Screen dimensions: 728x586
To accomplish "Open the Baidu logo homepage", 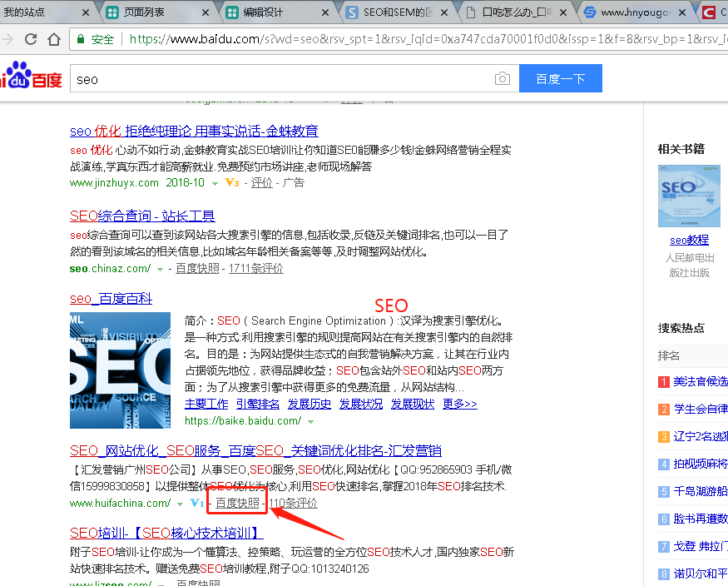I will 31,76.
